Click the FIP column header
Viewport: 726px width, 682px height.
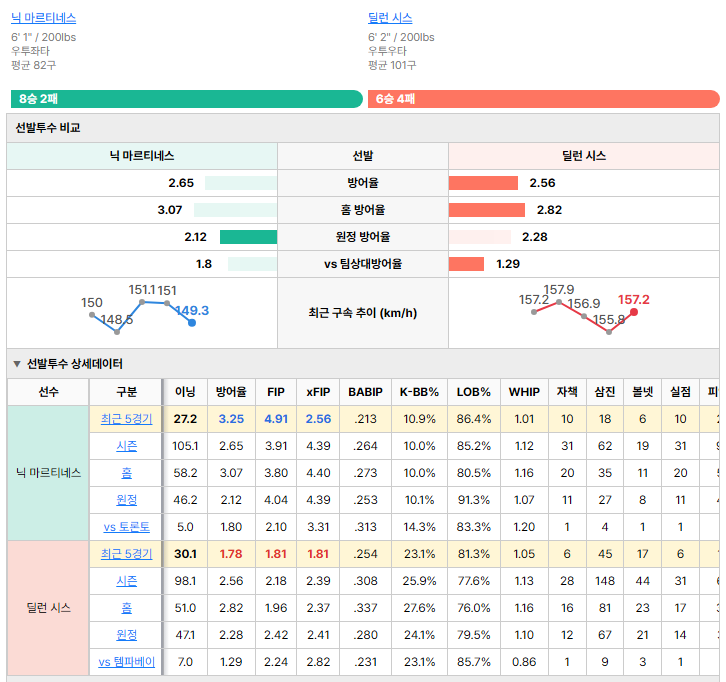275,392
